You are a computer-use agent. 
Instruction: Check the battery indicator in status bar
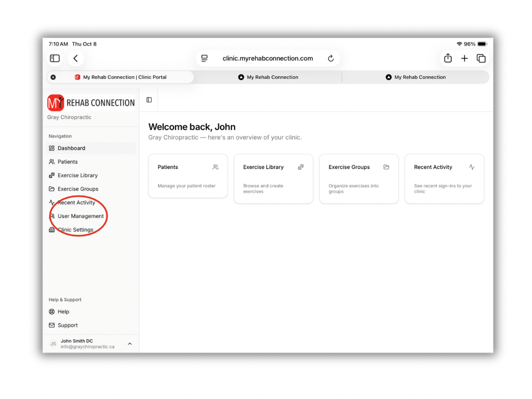(x=482, y=44)
